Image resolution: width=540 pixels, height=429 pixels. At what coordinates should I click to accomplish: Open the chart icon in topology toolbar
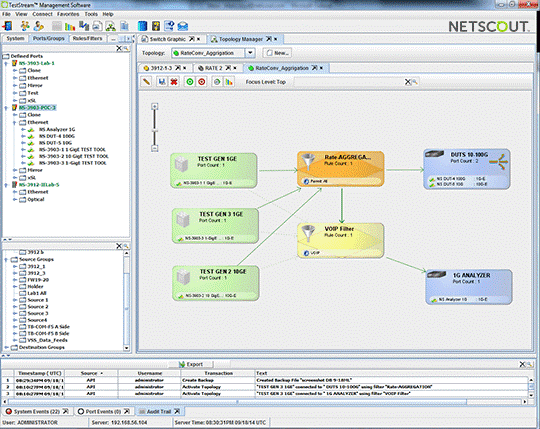click(229, 82)
